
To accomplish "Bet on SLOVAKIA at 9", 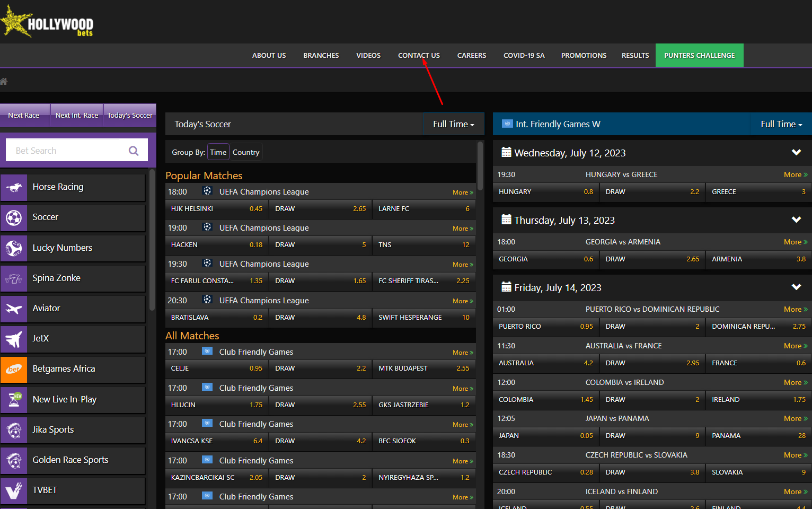I will [759, 472].
